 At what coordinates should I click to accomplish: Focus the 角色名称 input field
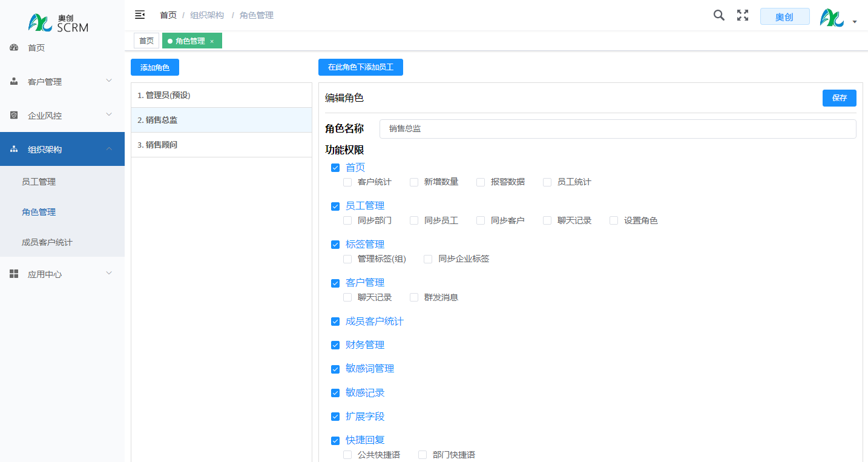point(618,128)
